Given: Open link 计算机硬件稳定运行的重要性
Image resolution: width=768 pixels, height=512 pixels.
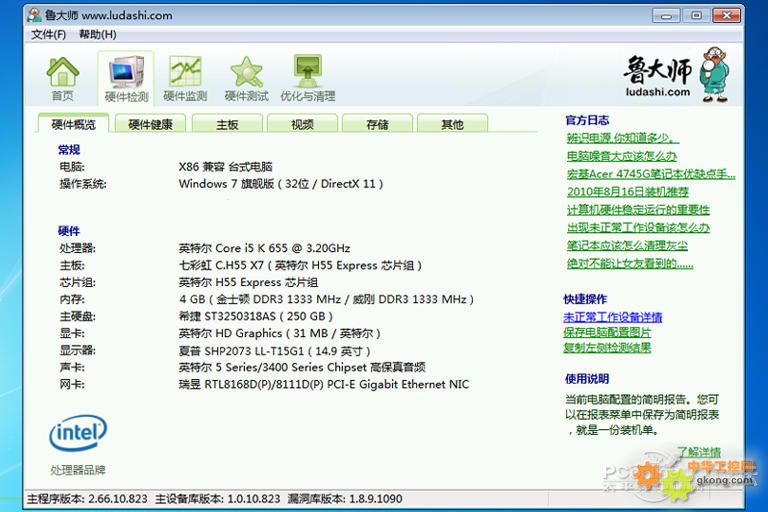Looking at the screenshot, I should pos(638,210).
